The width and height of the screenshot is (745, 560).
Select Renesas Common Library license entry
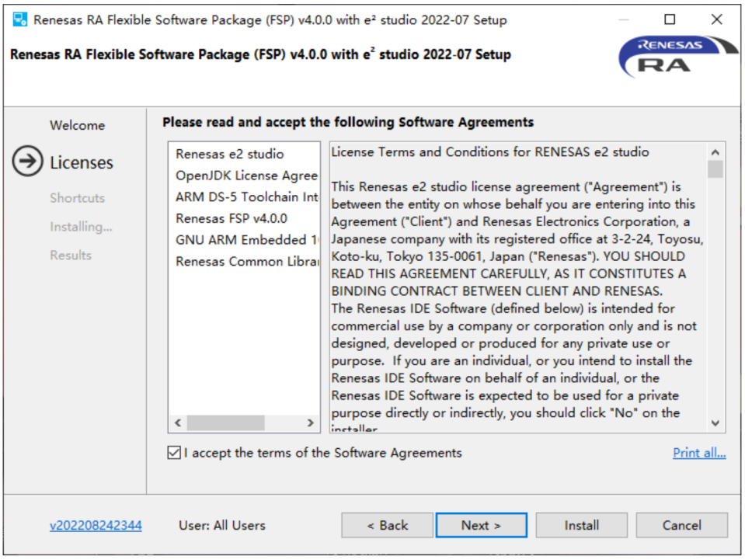246,261
